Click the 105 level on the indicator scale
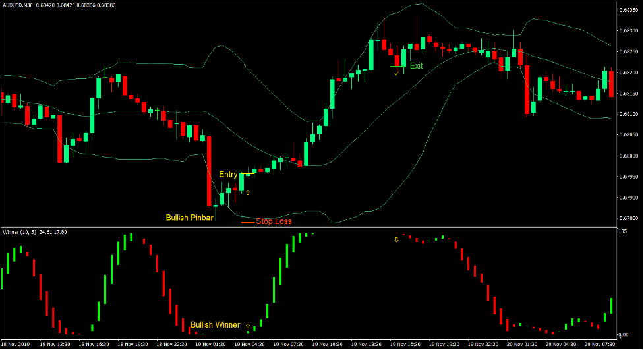The width and height of the screenshot is (644, 350). click(x=623, y=231)
